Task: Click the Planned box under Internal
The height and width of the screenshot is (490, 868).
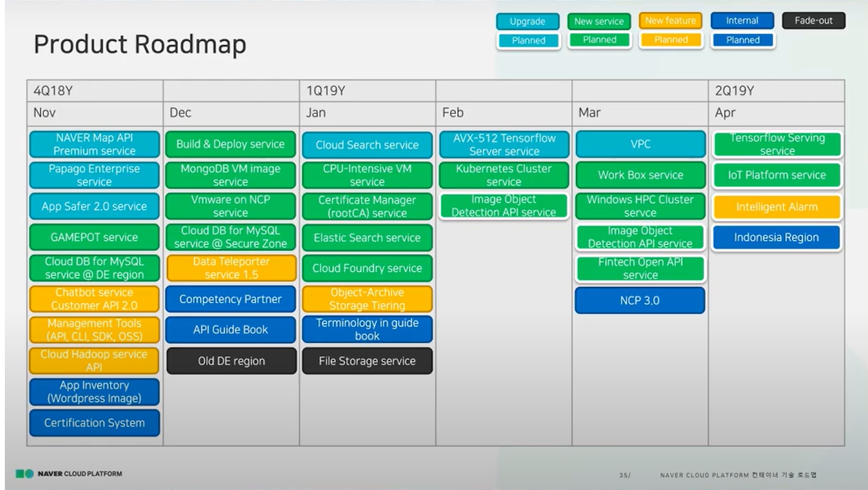Action: pyautogui.click(x=743, y=41)
